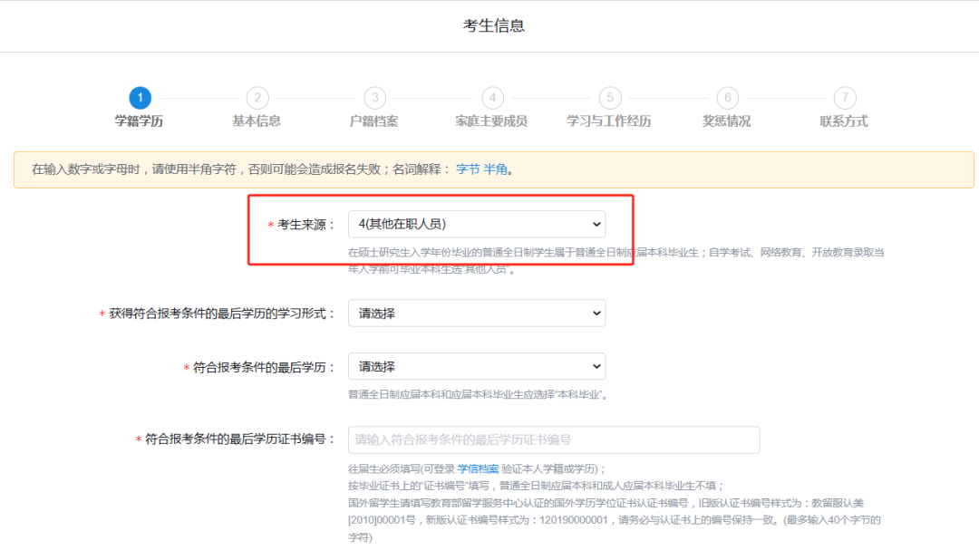Select the step 3 circle icon
The height and width of the screenshot is (560, 979).
click(x=374, y=98)
